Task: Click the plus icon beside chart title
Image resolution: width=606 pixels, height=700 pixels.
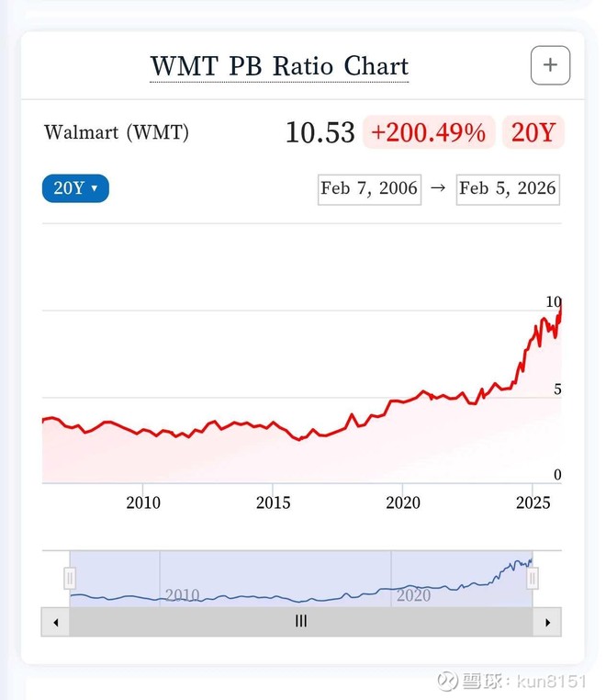Action: tap(550, 65)
